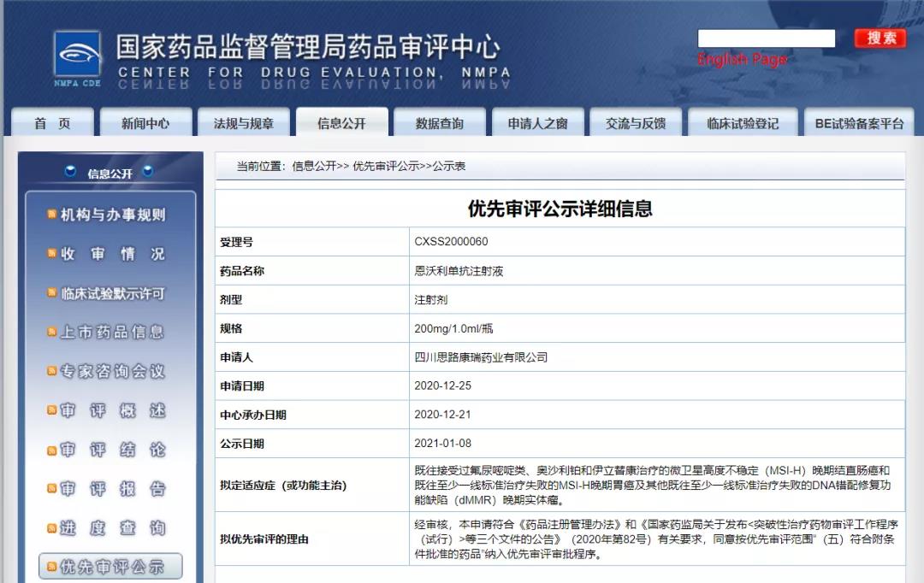The width and height of the screenshot is (924, 583).
Task: Open the 数据查询 tab
Action: (x=440, y=122)
